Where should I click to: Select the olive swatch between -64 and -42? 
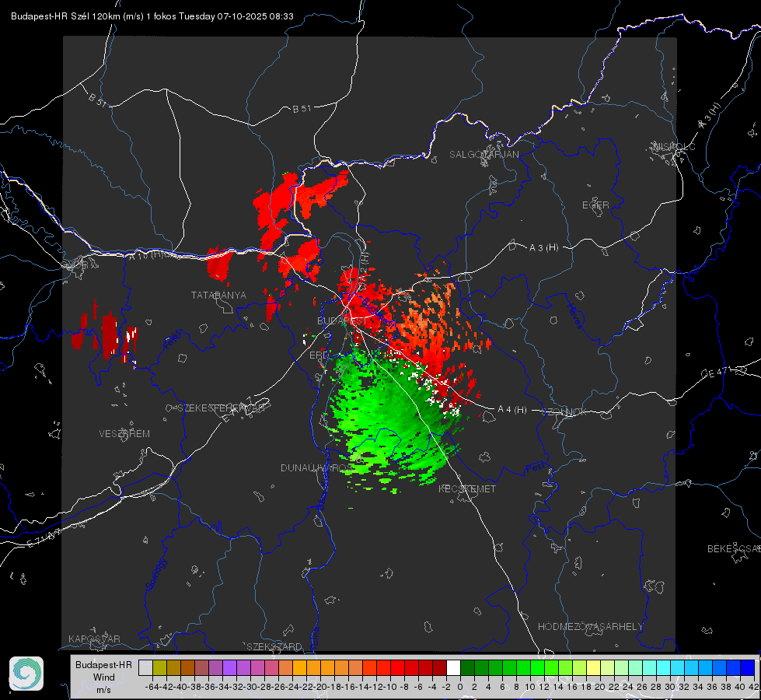point(159,667)
